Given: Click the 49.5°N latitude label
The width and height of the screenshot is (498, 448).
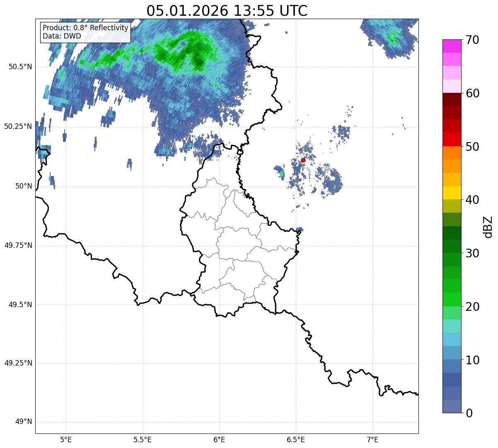Looking at the screenshot, I should point(20,305).
